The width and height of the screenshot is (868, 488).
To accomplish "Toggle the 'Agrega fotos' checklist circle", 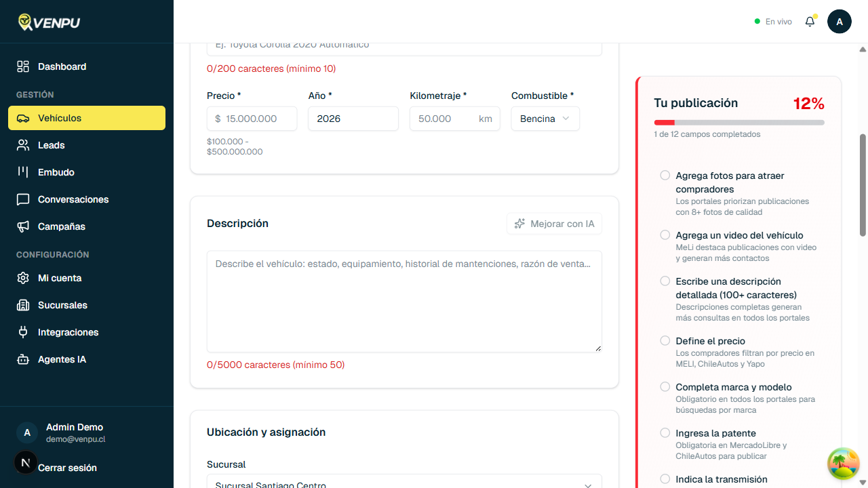I will click(665, 176).
